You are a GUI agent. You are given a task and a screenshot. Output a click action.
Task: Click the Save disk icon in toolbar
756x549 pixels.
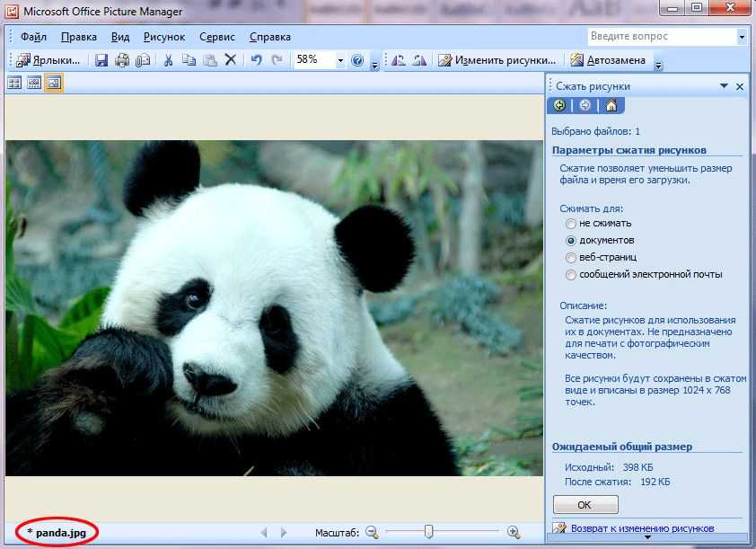tap(101, 60)
